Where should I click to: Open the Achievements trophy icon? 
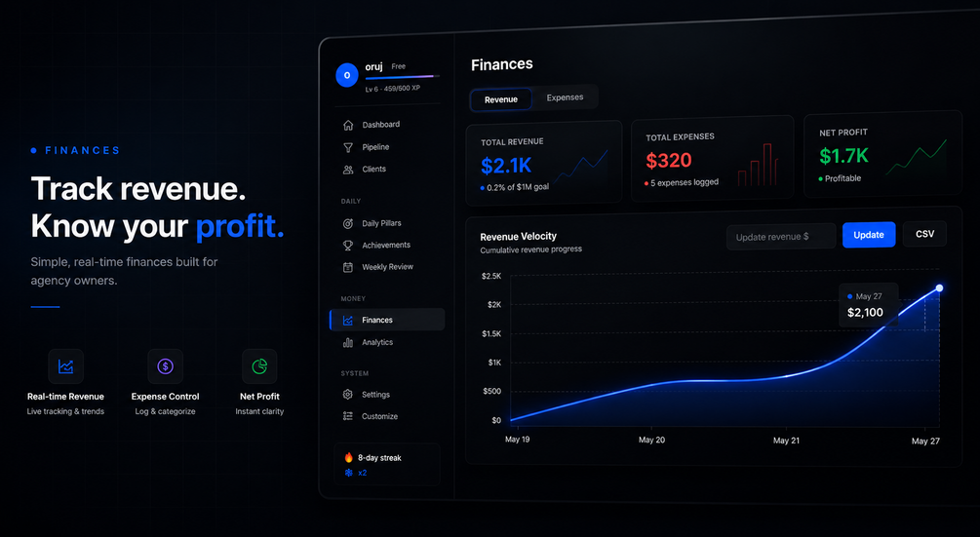pos(348,246)
